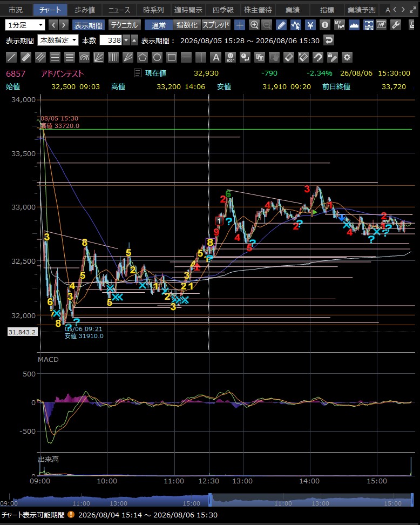420x525 pixels.
Task: Select the circle shape drawing tool
Action: pyautogui.click(x=157, y=57)
